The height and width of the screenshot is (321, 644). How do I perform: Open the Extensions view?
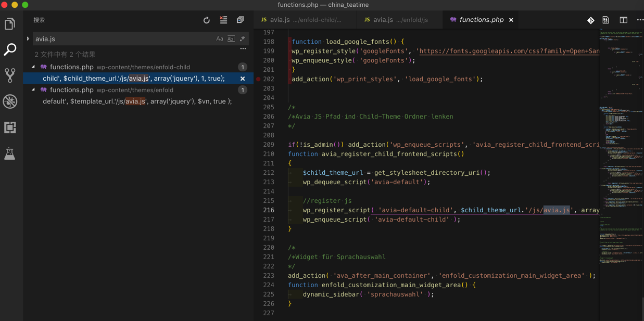coord(10,127)
